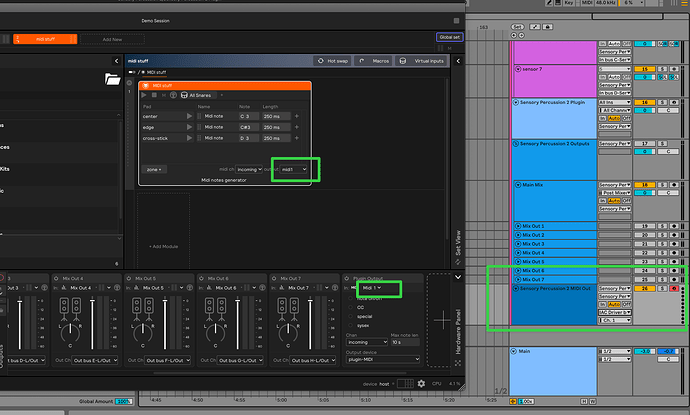Image resolution: width=690 pixels, height=415 pixels.
Task: Open the Macros panel
Action: click(374, 61)
